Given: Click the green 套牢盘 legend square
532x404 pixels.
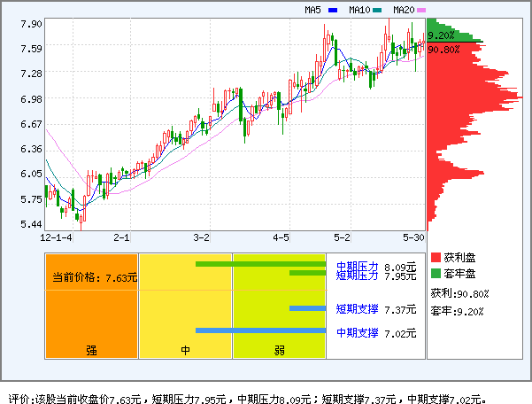Looking at the screenshot, I should click(436, 273).
